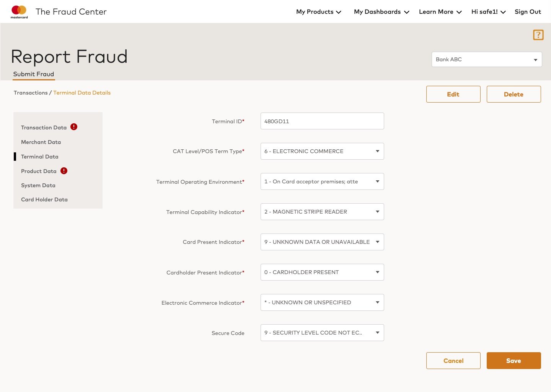Open Terminal Capability Indicator dropdown
Viewport: 551px width, 392px height.
click(x=322, y=212)
